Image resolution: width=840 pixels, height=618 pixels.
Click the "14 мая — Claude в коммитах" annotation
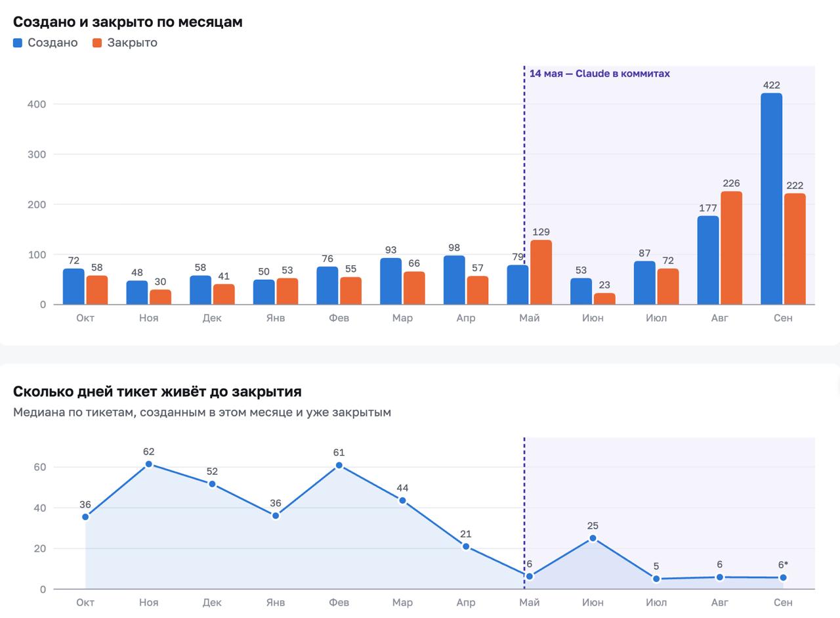click(x=600, y=74)
